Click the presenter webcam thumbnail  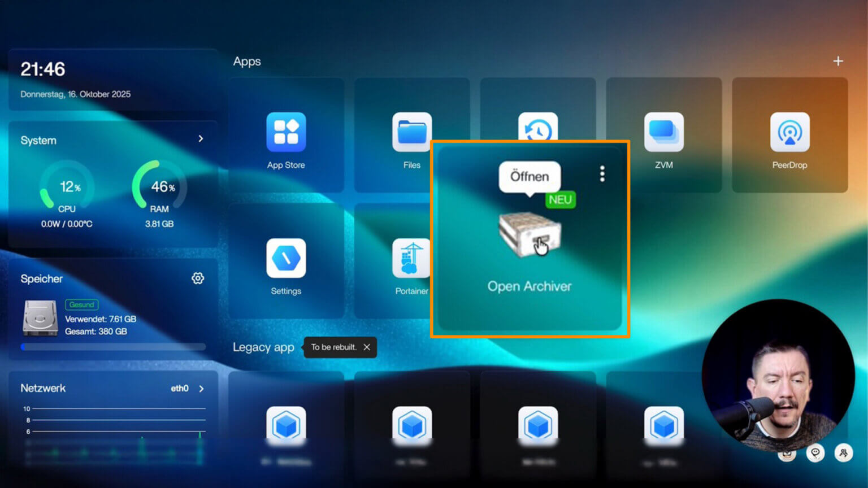[x=779, y=376]
